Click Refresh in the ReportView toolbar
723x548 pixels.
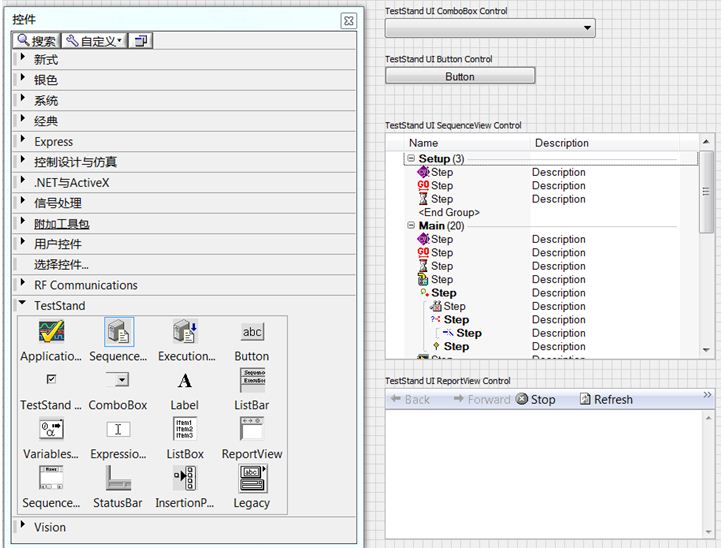pyautogui.click(x=605, y=399)
